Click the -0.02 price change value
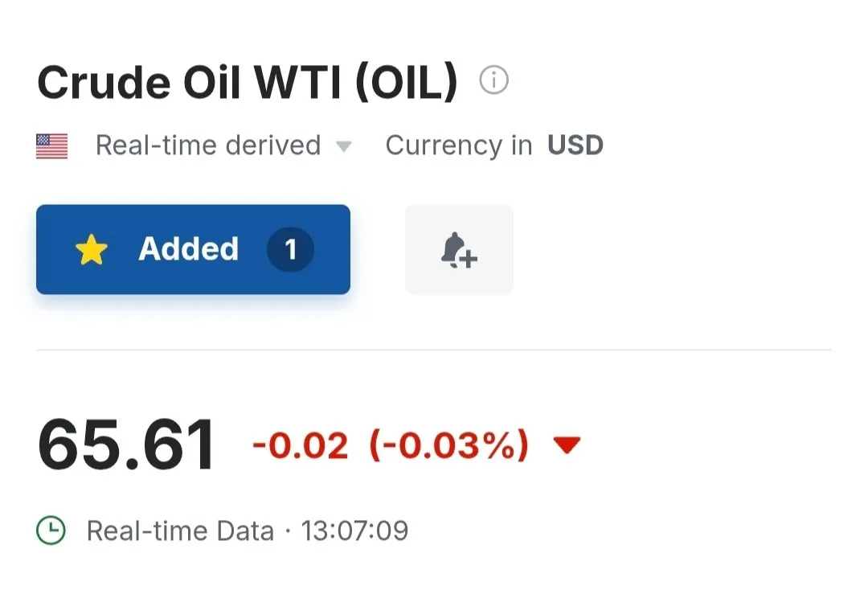 pyautogui.click(x=301, y=444)
